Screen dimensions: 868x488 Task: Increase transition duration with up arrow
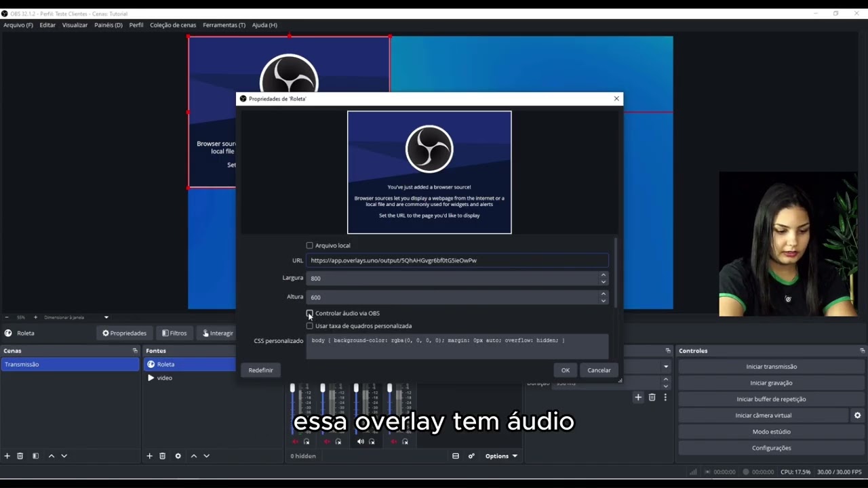[x=665, y=380]
